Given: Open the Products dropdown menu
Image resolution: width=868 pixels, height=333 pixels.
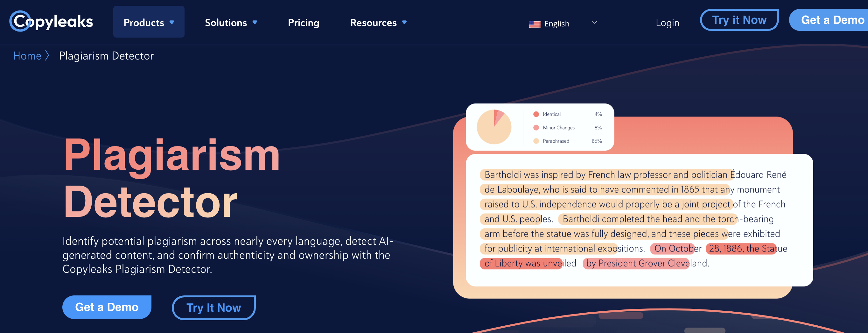Looking at the screenshot, I should (x=149, y=22).
